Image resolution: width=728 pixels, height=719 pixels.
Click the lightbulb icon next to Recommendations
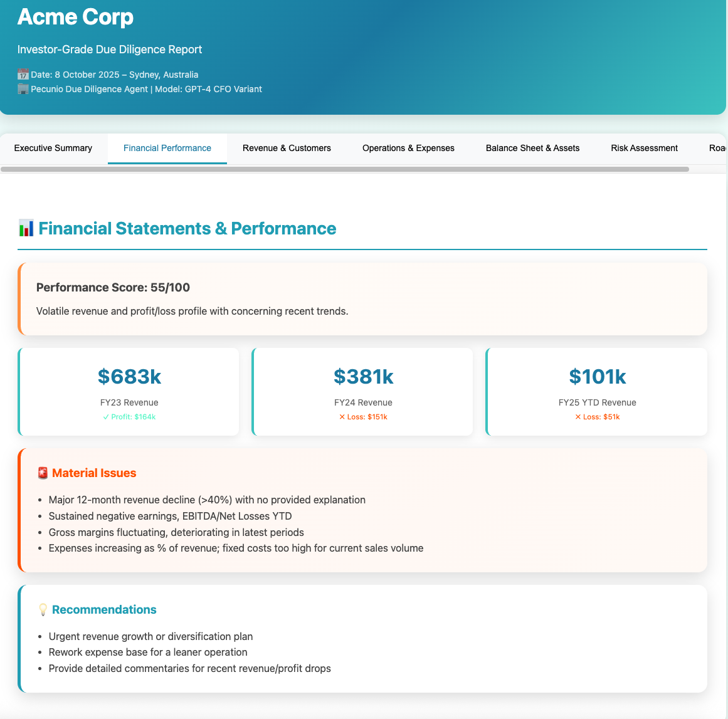tap(43, 610)
